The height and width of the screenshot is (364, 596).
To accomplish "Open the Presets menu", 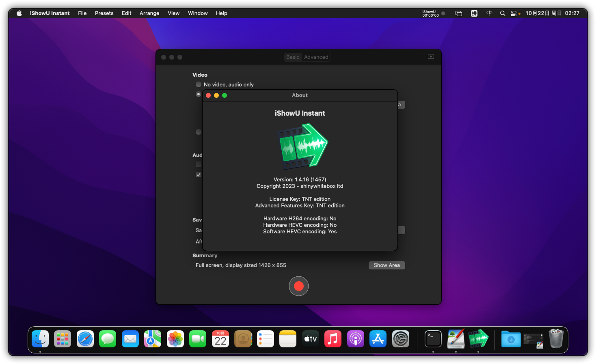I will 104,13.
